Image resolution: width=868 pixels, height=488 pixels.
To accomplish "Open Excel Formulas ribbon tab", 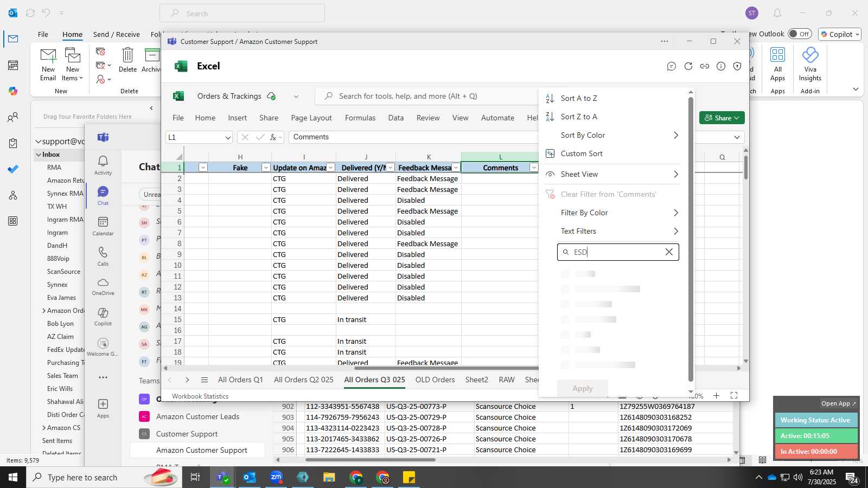I will tap(360, 118).
